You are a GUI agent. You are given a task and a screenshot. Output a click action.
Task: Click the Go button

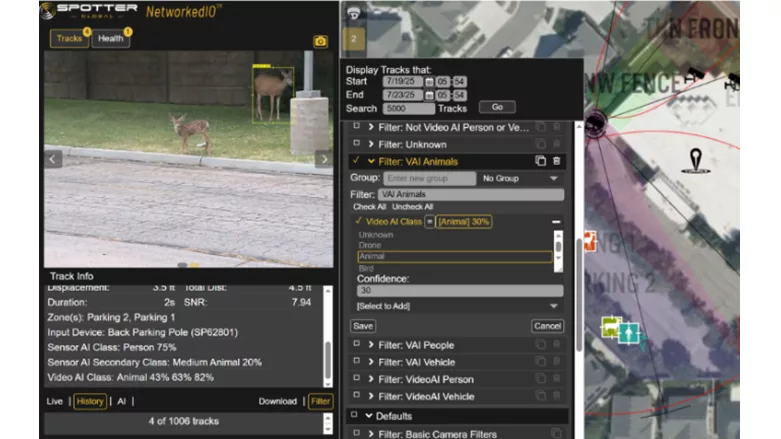tap(497, 107)
